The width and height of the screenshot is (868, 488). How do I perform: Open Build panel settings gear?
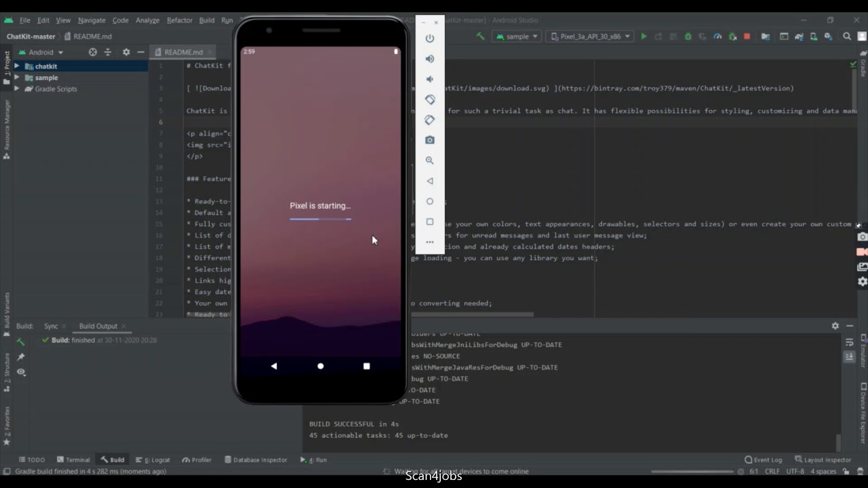835,326
